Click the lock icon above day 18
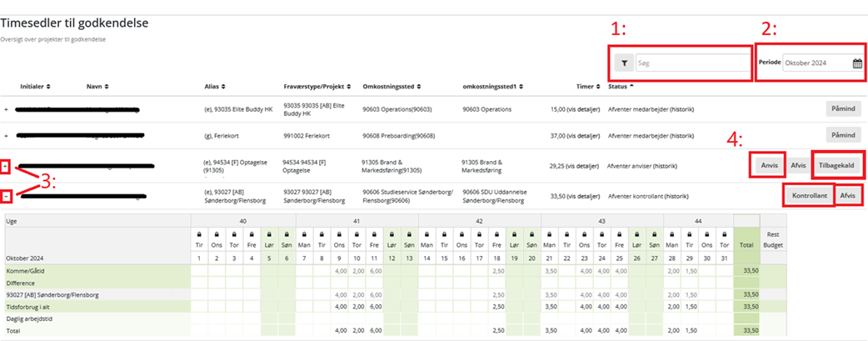868x341 pixels. [x=496, y=235]
